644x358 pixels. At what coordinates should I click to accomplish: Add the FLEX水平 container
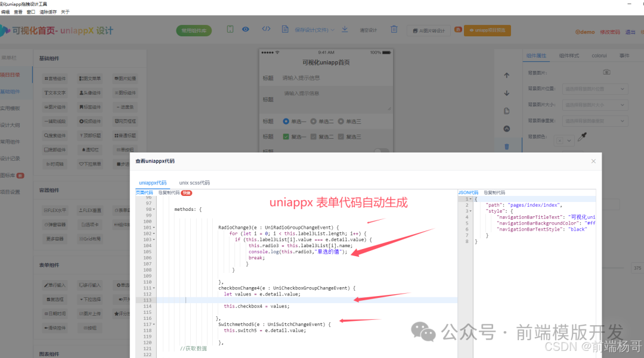(55, 210)
